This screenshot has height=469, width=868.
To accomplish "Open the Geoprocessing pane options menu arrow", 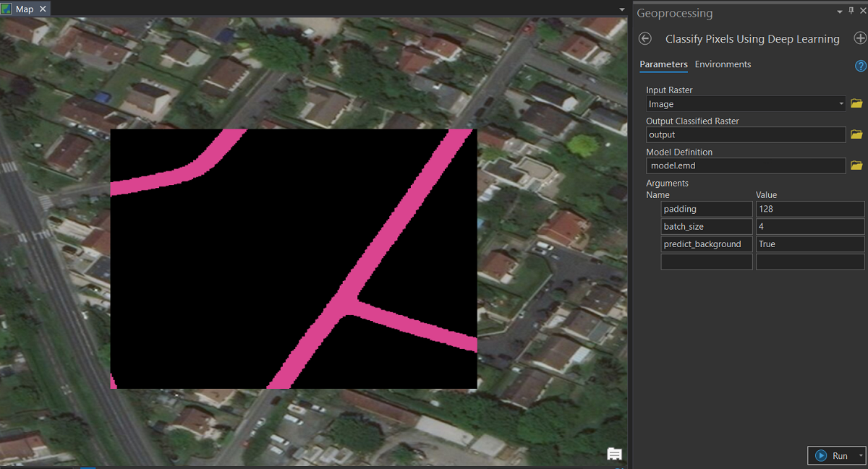I will tap(839, 12).
